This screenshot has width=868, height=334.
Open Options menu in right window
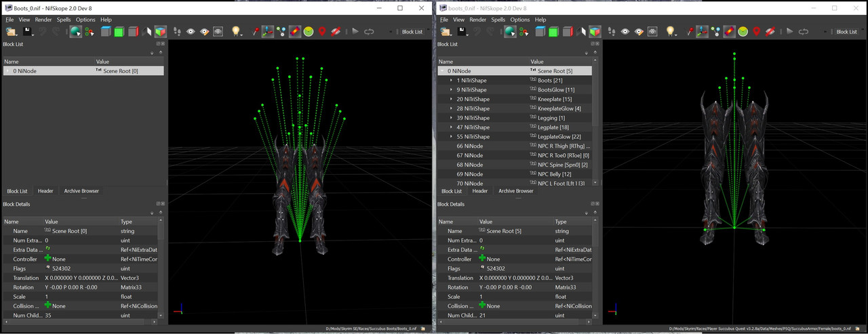[x=520, y=20]
